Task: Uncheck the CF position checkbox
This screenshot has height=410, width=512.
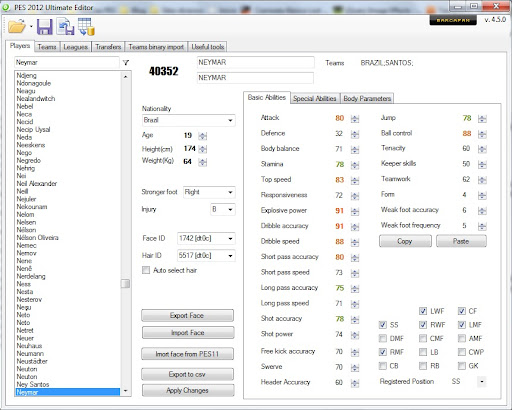Action: tap(461, 311)
